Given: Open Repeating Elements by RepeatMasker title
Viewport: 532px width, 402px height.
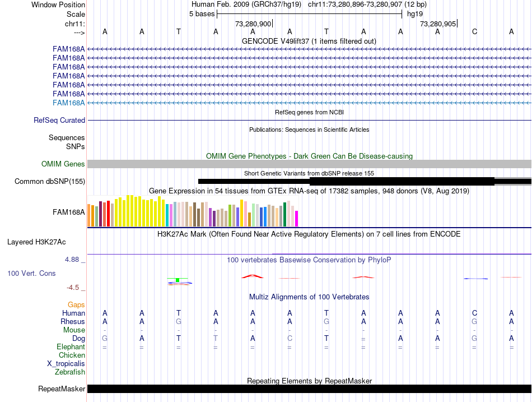Looking at the screenshot, I should coord(309,381).
